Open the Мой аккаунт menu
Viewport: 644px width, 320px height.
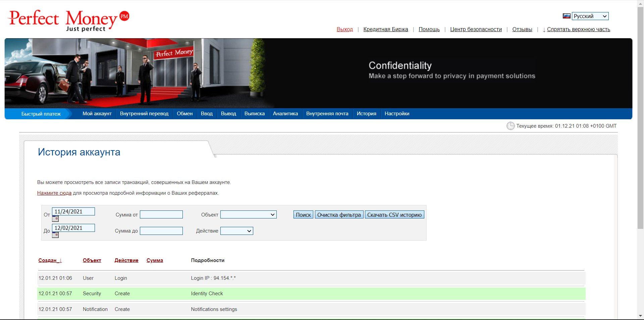[x=97, y=114]
